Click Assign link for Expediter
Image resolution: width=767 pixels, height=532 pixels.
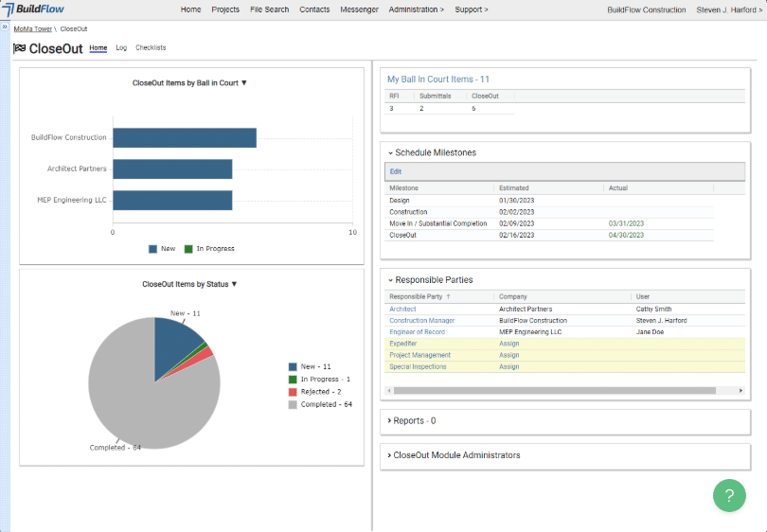tap(508, 344)
